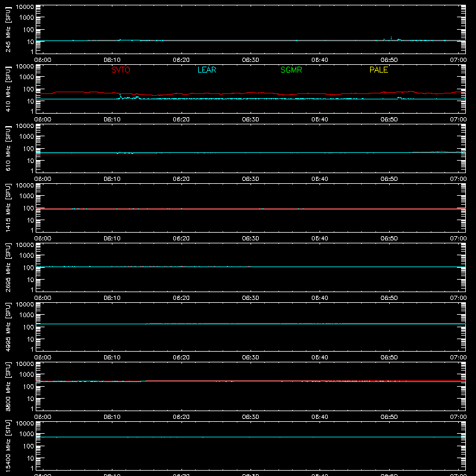The image size is (476, 476).
Task: Click the cyan LEAR burst after 06:10 in the 410 MHz panel
Action: tap(127, 98)
